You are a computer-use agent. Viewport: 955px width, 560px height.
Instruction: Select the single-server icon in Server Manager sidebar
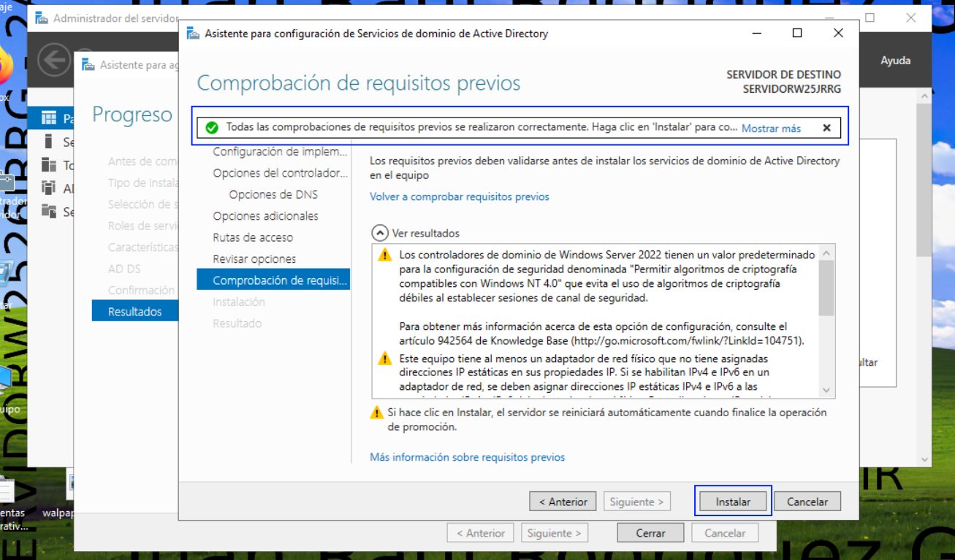coord(49,142)
